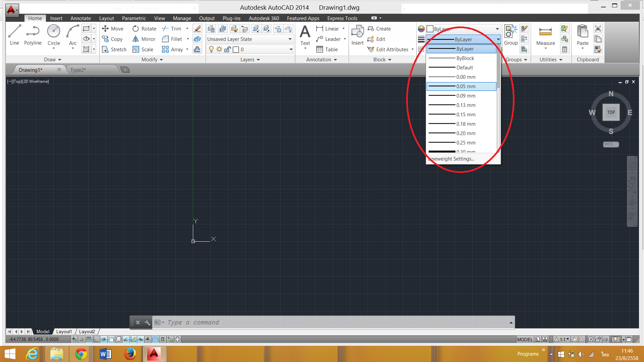Open the AutoCAD application menu logo
This screenshot has width=644, height=362.
(x=11, y=10)
